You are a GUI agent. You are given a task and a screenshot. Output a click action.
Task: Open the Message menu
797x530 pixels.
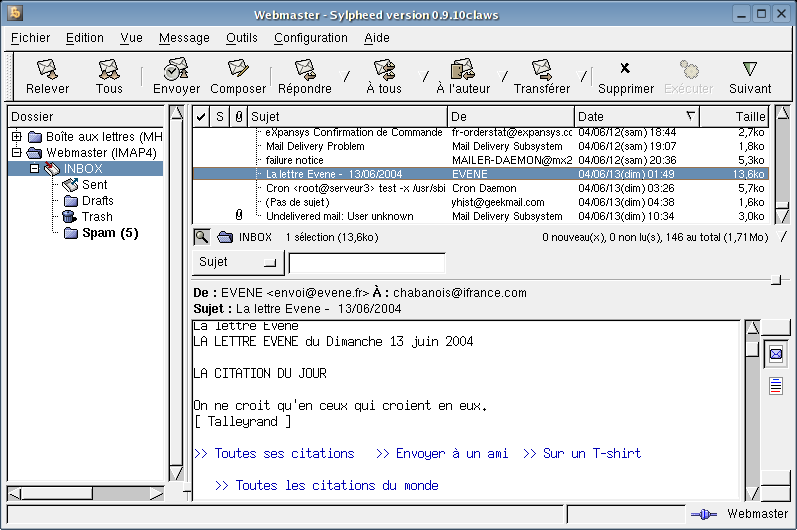click(x=184, y=38)
